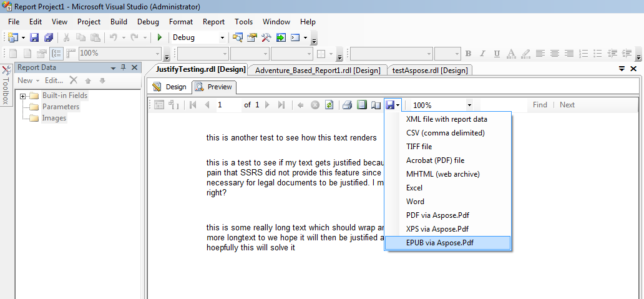Click the Save All toolbar icon

click(x=49, y=37)
